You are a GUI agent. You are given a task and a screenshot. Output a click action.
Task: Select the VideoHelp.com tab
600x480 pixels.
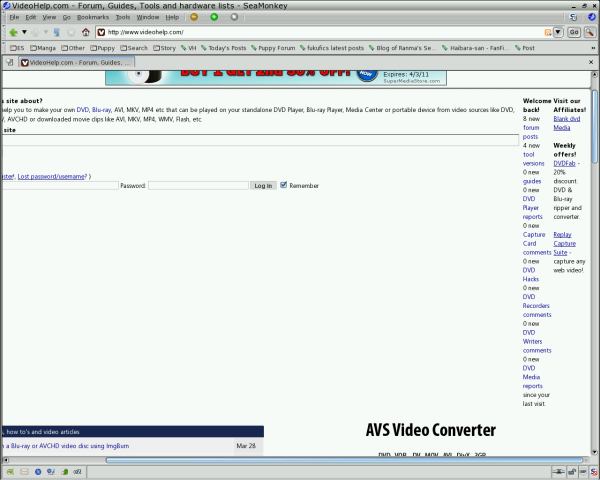tap(77, 62)
